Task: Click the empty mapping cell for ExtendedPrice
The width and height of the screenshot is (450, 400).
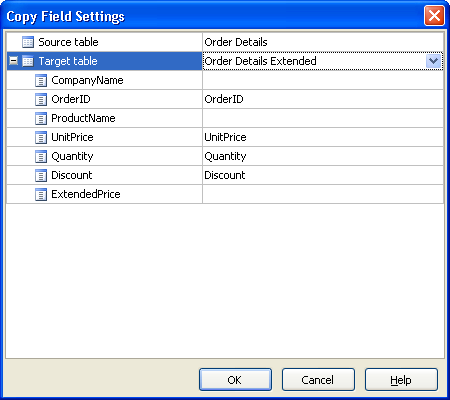Action: 323,194
